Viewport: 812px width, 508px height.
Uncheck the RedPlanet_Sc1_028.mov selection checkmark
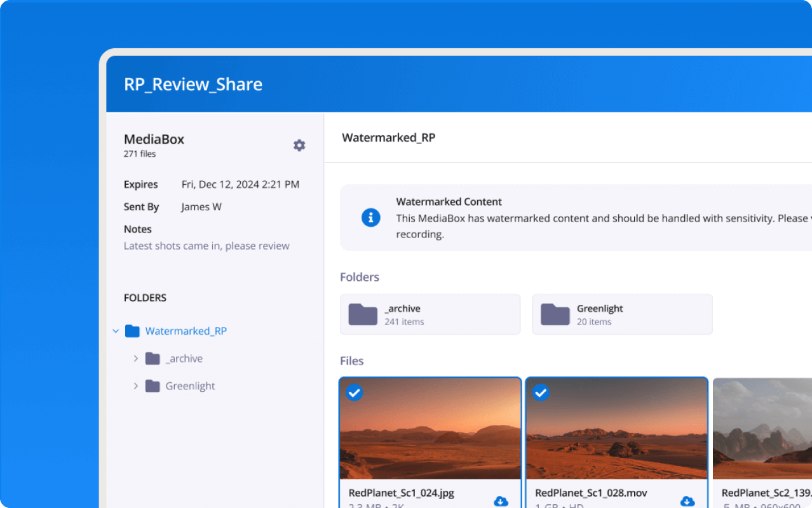[541, 393]
